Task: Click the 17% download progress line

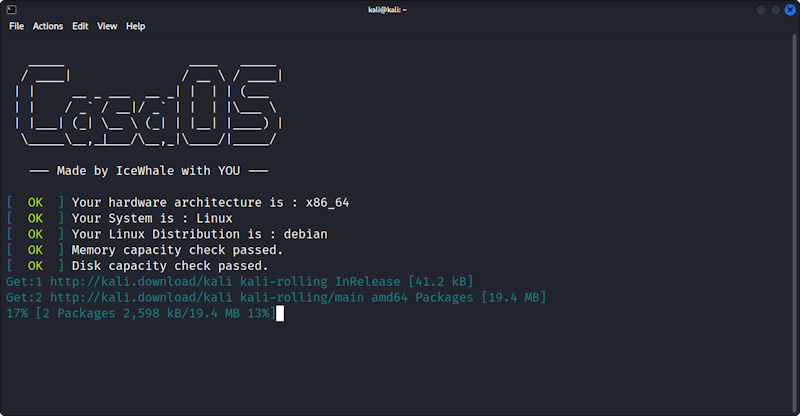Action: (140, 314)
